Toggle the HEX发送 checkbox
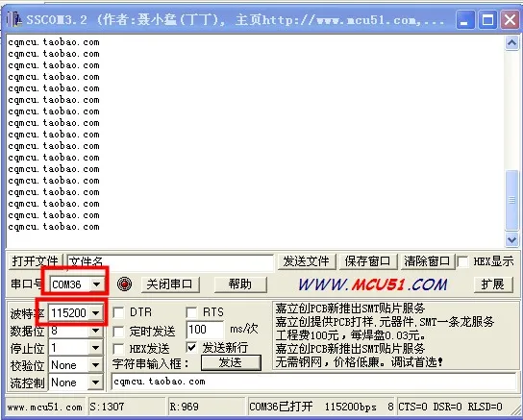 118,349
